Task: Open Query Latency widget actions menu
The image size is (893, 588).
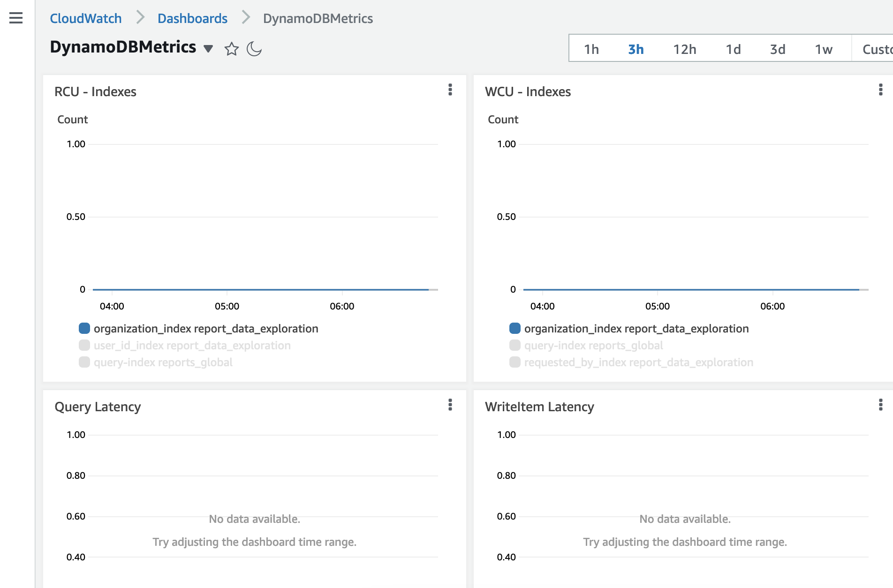Action: (450, 405)
